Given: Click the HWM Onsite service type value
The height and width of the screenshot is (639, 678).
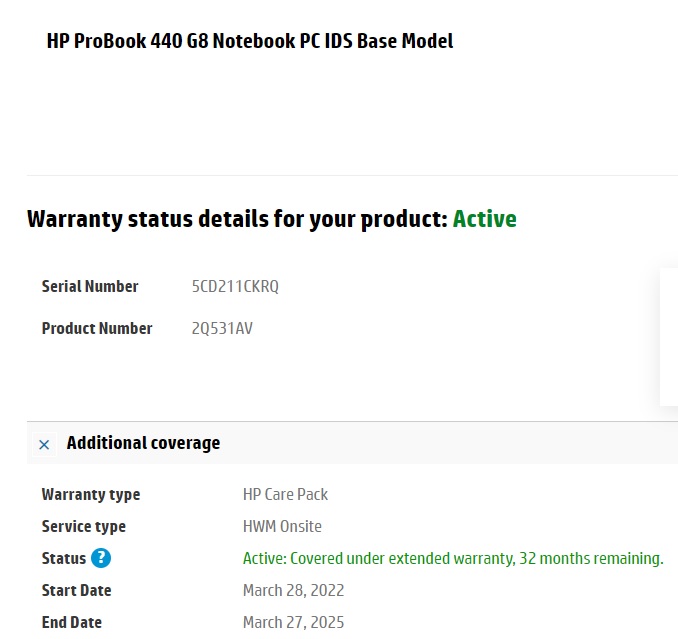Looking at the screenshot, I should (x=282, y=526).
